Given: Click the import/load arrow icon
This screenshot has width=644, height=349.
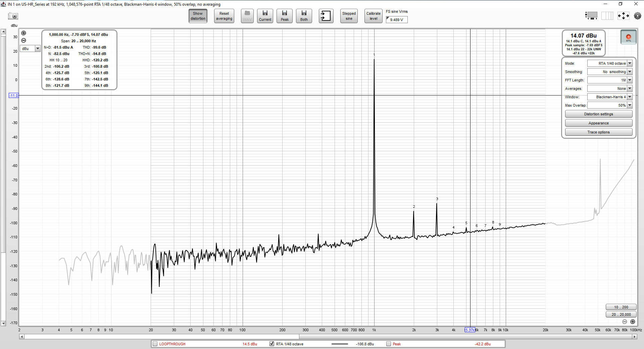Looking at the screenshot, I should 326,16.
